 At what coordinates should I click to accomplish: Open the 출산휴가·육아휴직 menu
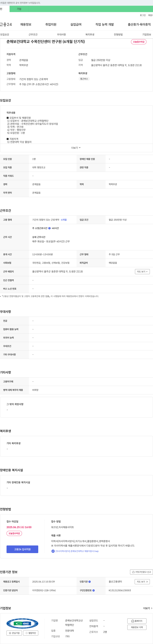(139, 24)
